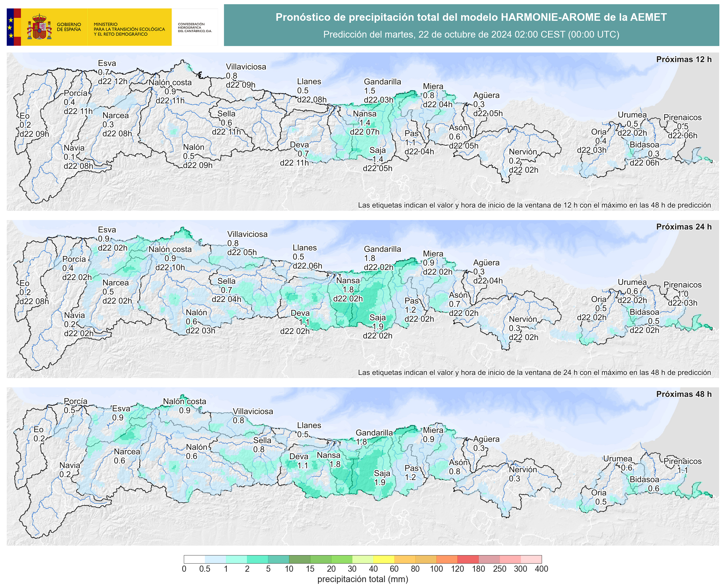Click the 'Pirenaicos 1.0 d22 03h' label in the 24 h map
723x588 pixels.
682,294
